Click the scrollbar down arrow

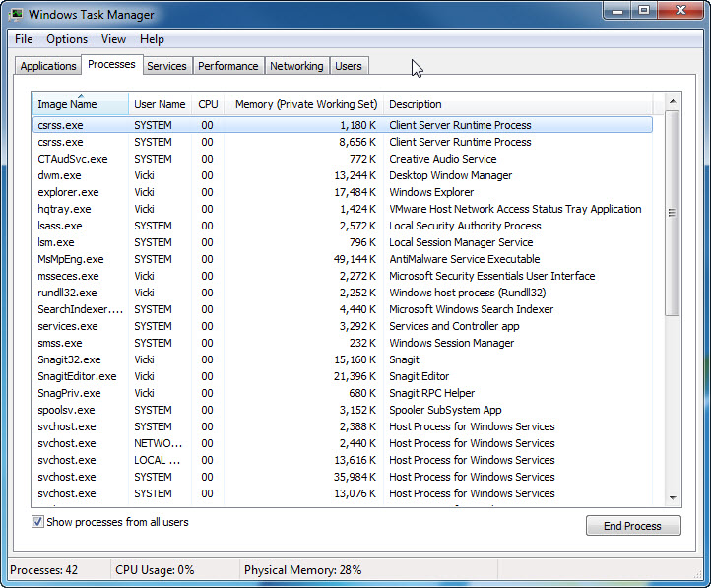pos(673,497)
